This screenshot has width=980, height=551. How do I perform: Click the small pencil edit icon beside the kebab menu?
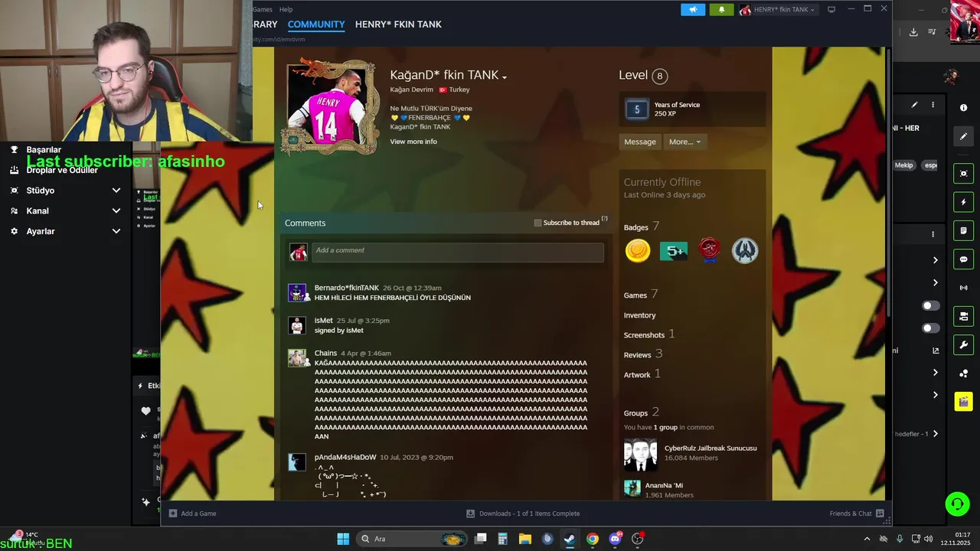click(914, 105)
